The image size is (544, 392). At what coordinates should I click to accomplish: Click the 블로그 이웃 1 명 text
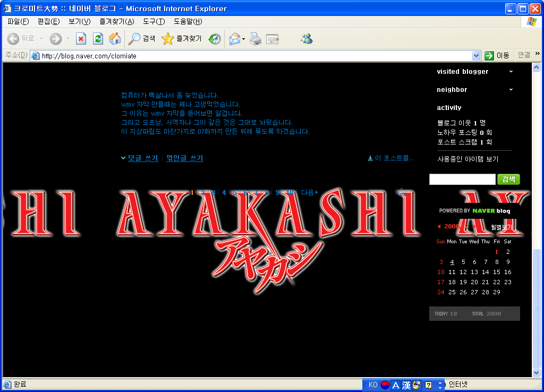[461, 123]
